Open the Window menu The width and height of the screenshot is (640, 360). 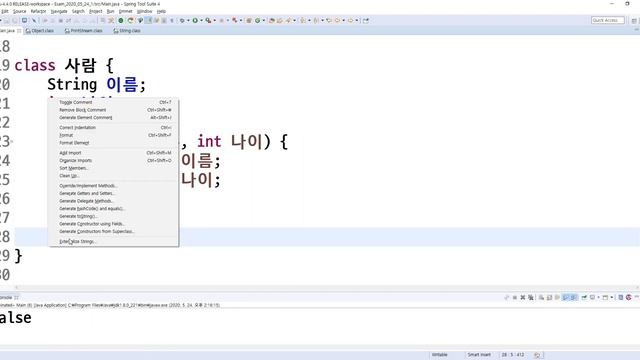[144, 11]
